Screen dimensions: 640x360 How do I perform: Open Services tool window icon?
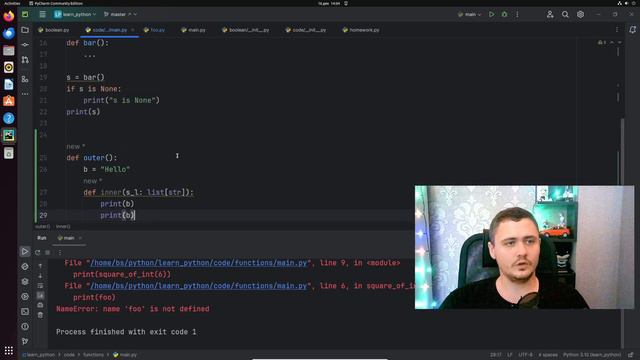[25, 297]
